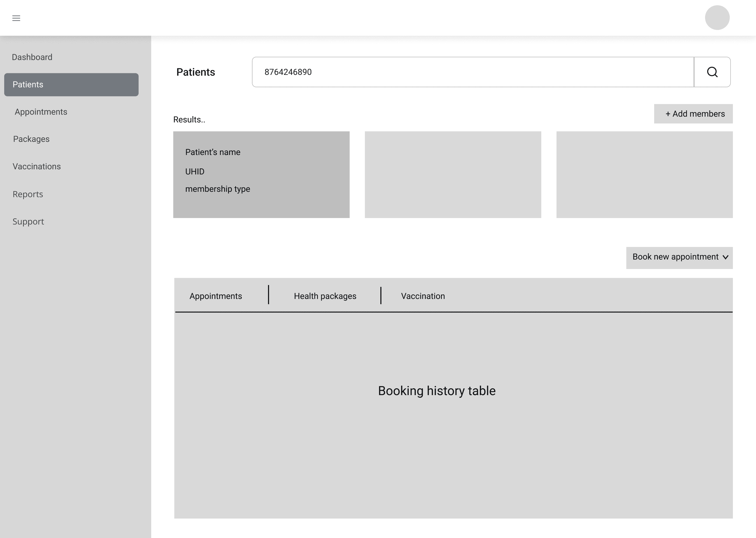The width and height of the screenshot is (756, 538).
Task: Open the hamburger menu icon
Action: 16,18
